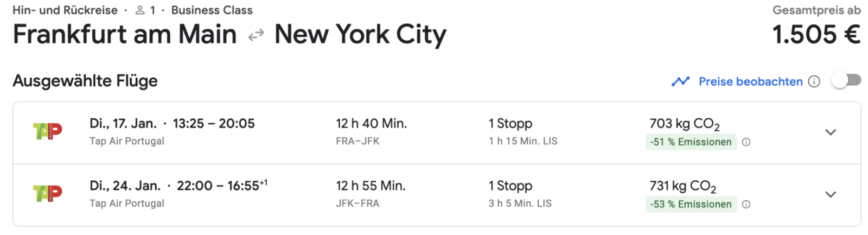Select the return flight row JFK–FRA
This screenshot has height=235, width=868.
click(437, 195)
